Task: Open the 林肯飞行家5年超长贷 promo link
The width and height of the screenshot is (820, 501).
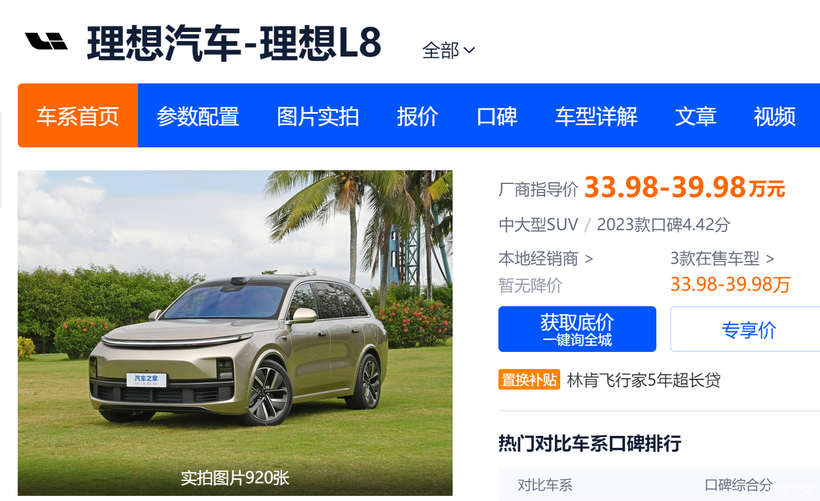Action: tap(644, 380)
